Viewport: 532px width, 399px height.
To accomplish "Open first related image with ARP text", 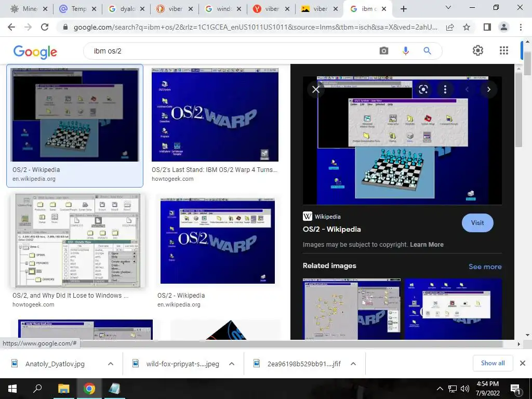I will [x=352, y=309].
